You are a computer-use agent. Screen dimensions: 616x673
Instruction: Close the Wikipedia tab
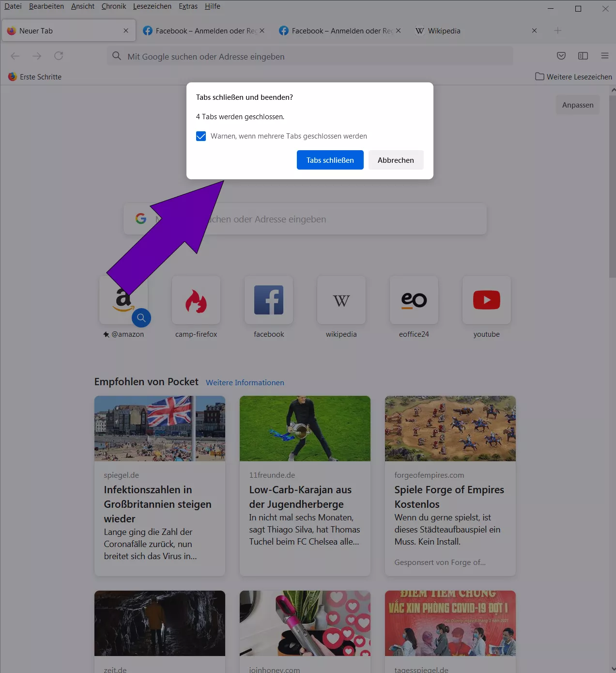(534, 31)
